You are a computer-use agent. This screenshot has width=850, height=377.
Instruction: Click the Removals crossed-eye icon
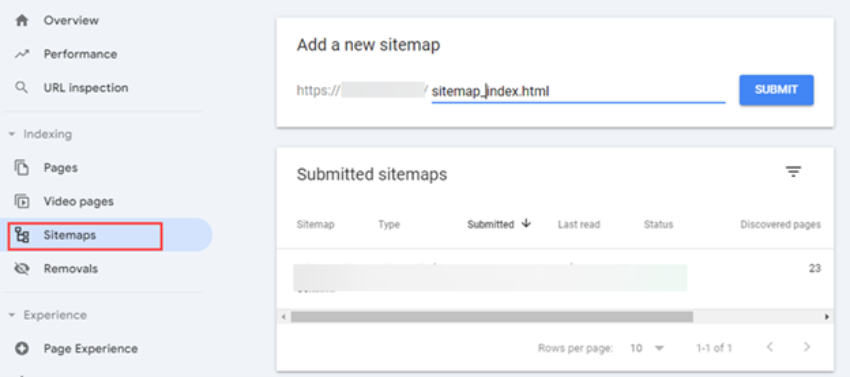coord(22,269)
